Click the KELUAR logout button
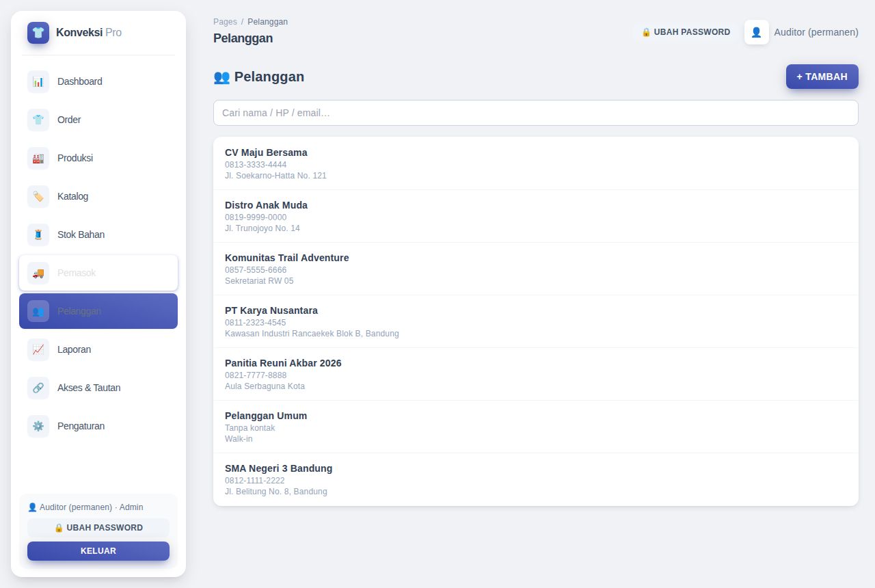 (x=98, y=551)
